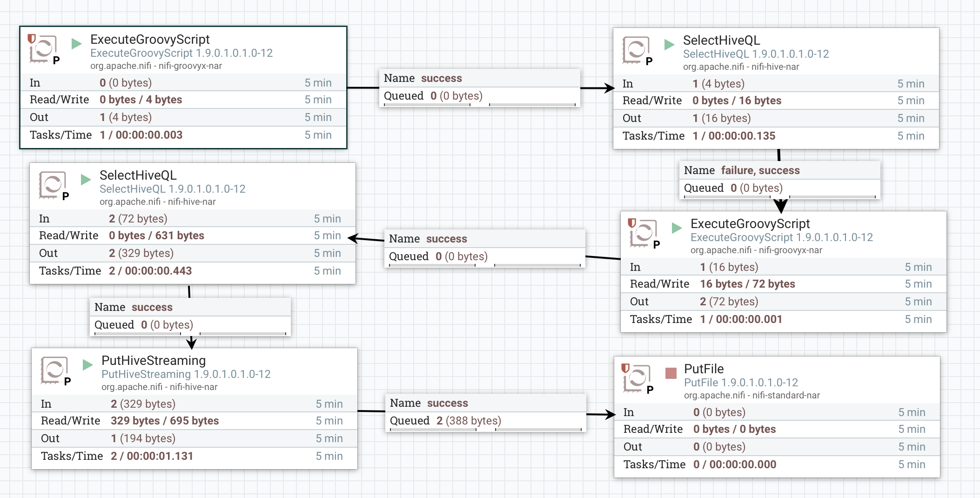Click Tasks/Time value '1 / 00:00:00.003'
This screenshot has width=980, height=498.
141,135
